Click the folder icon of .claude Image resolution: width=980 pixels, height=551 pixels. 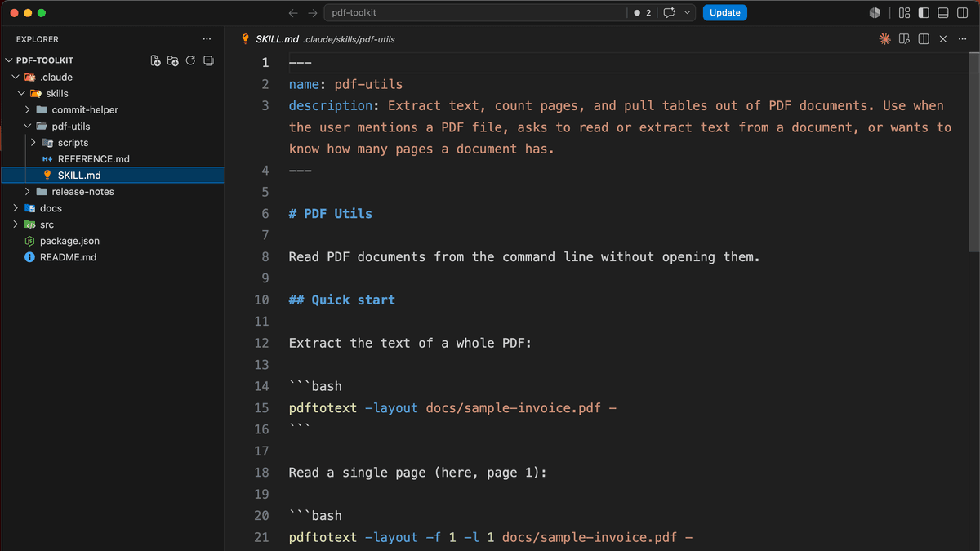pyautogui.click(x=29, y=77)
